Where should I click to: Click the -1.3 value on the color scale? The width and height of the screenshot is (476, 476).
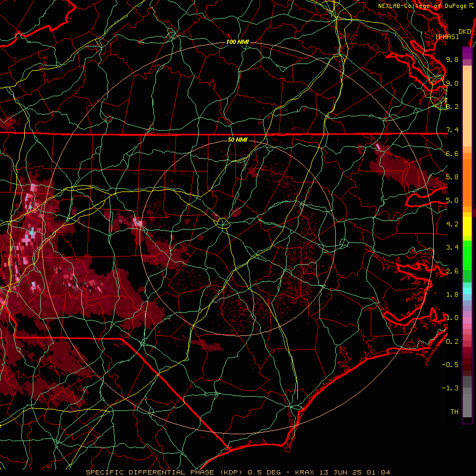[x=450, y=389]
